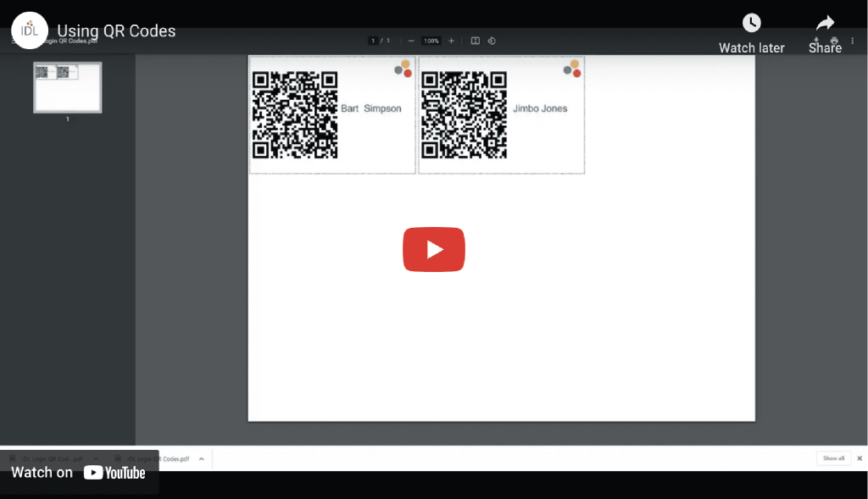Click the Watch later clock icon
The height and width of the screenshot is (499, 868).
click(752, 22)
